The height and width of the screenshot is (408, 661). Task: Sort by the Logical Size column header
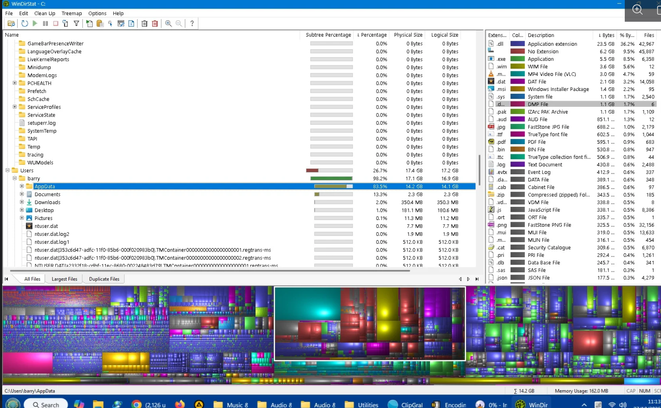(444, 35)
